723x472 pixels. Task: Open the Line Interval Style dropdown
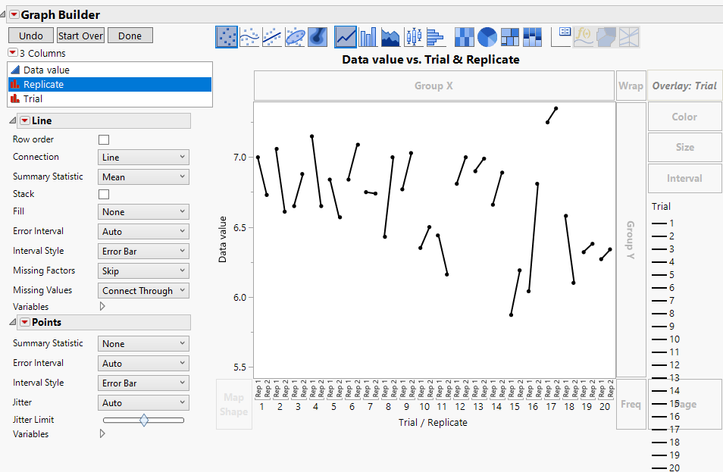pos(143,251)
